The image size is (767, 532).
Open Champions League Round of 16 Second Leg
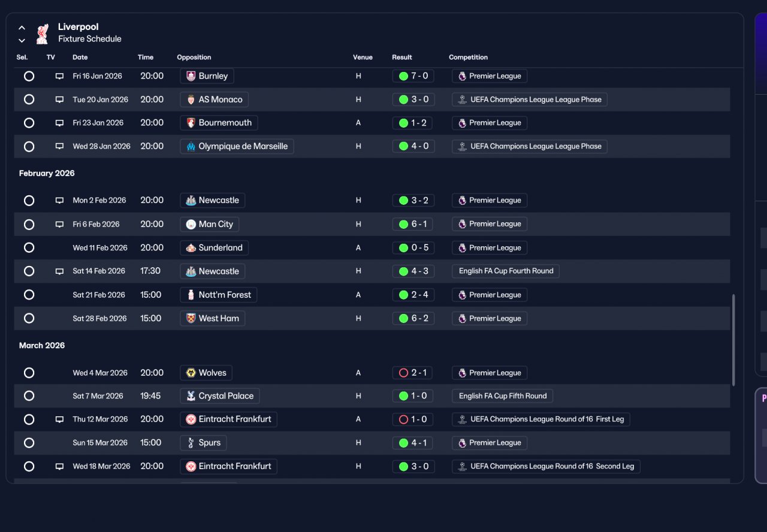(x=546, y=466)
